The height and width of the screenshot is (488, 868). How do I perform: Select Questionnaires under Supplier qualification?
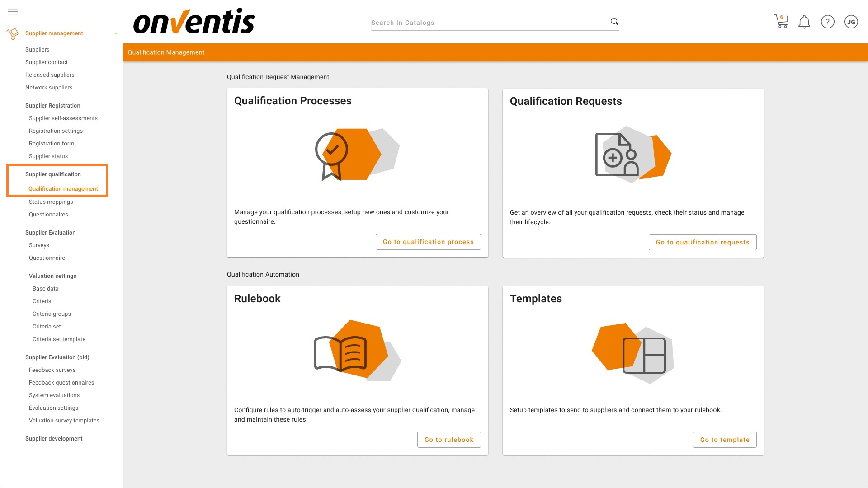click(x=48, y=215)
